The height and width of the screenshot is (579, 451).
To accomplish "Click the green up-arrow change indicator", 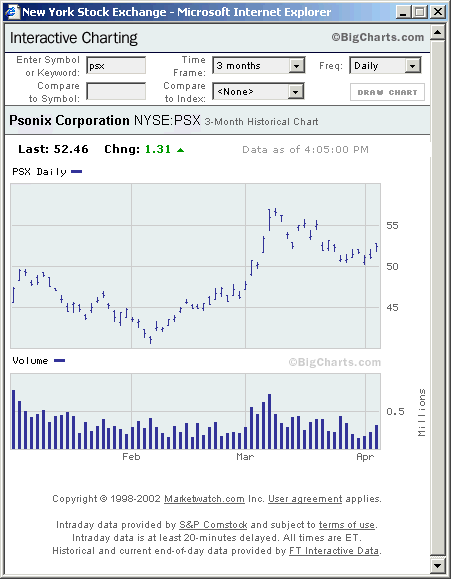I will [x=180, y=150].
